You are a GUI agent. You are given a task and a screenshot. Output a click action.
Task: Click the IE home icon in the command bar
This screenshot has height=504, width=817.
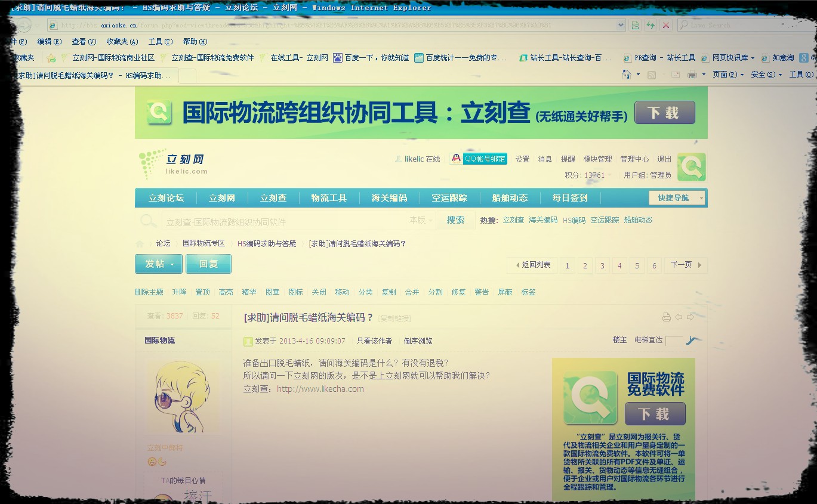pyautogui.click(x=627, y=75)
